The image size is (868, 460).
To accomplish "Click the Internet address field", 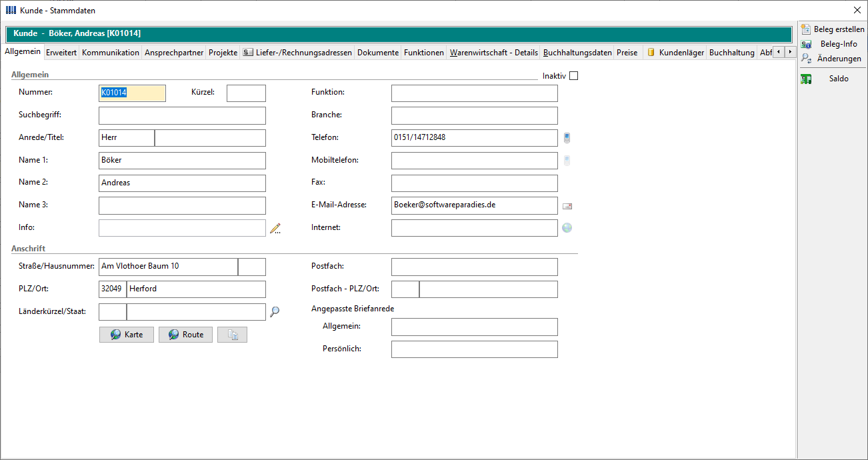I will [475, 228].
